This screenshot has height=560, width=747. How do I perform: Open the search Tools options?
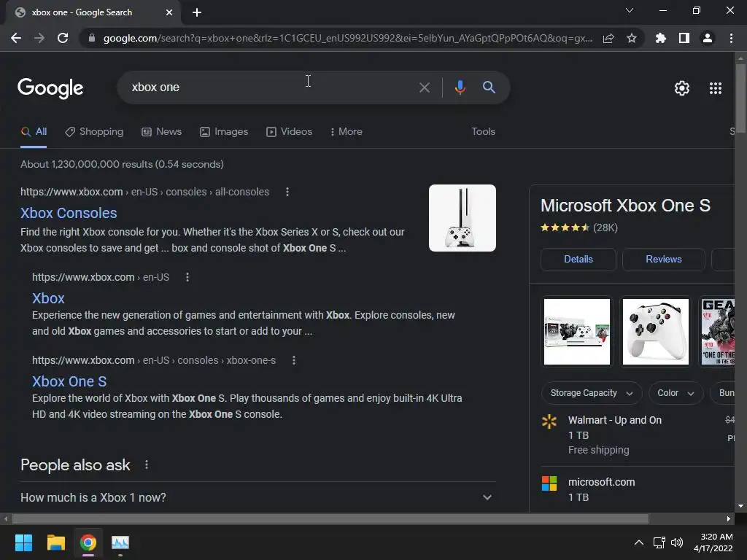click(483, 132)
